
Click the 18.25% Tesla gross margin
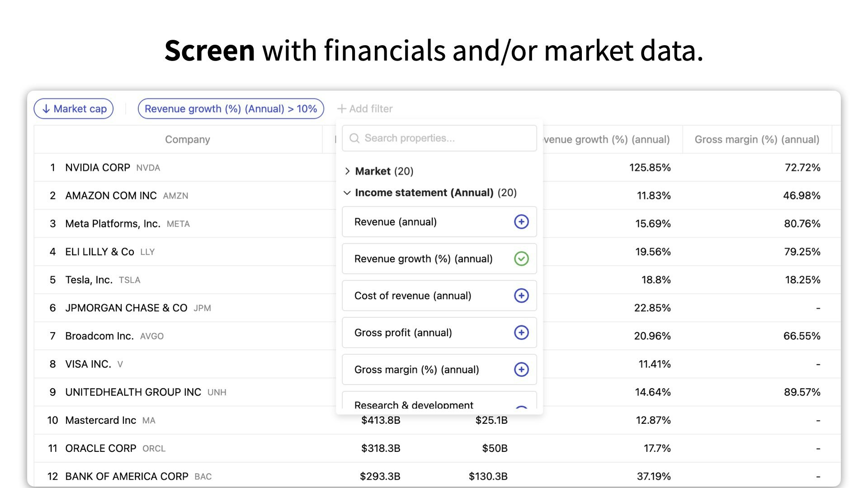[802, 280]
